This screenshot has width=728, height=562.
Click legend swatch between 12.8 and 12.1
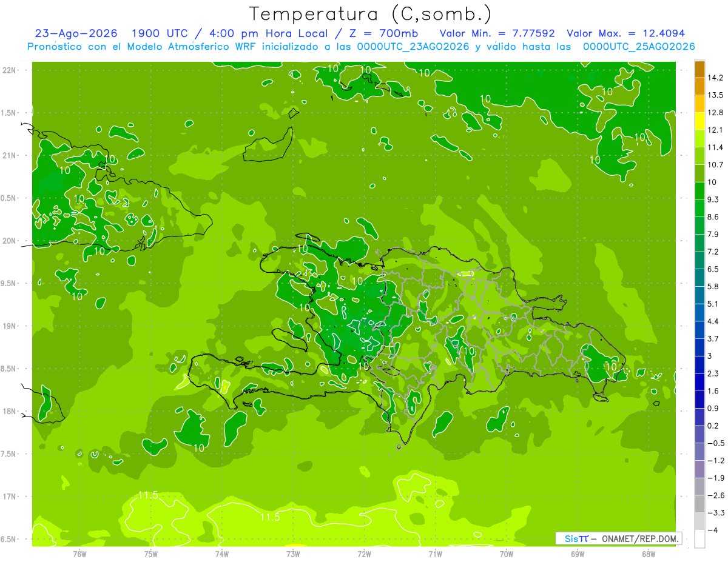point(699,121)
